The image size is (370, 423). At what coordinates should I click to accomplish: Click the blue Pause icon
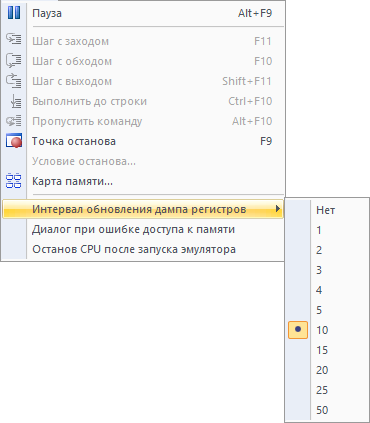coord(14,13)
